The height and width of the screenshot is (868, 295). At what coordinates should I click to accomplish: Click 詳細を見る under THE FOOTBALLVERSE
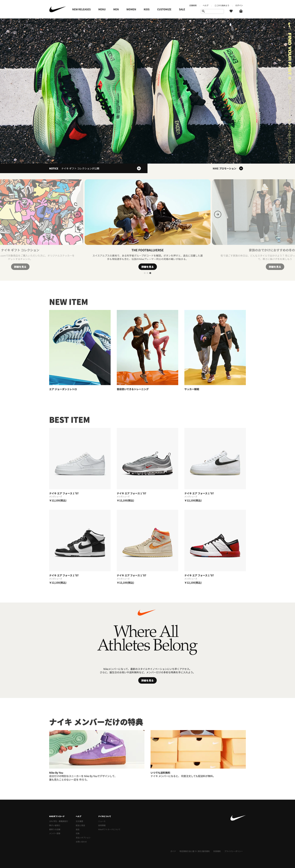(x=147, y=267)
